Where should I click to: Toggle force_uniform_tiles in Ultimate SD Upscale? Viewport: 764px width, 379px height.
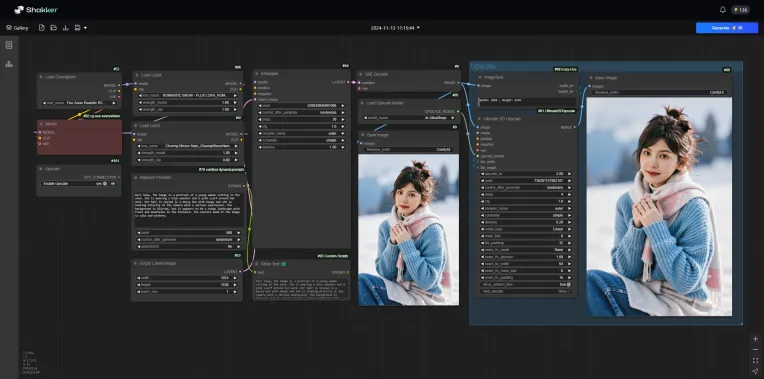point(568,284)
